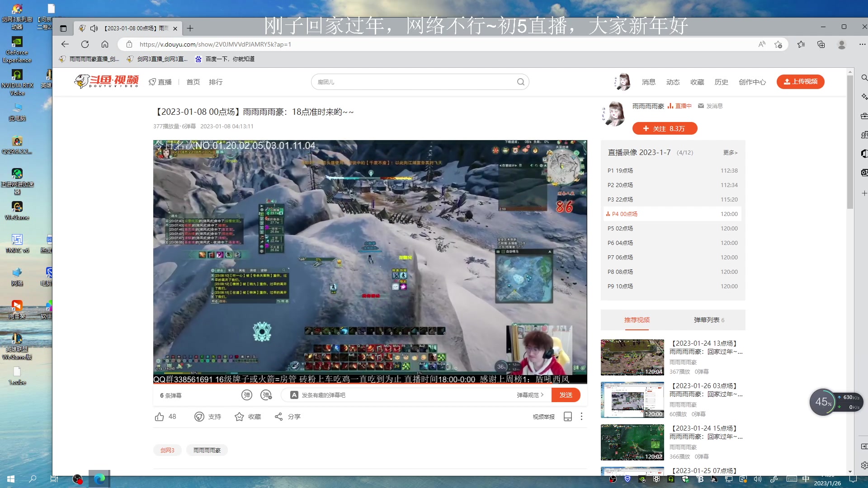Open the 剑网3直播 bookmark
Screen dimensions: 868x488
point(157,59)
